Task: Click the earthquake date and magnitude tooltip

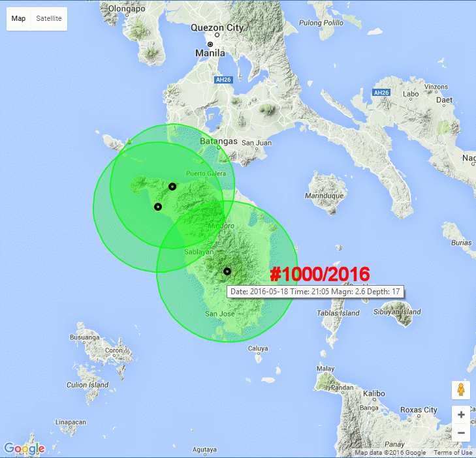Action: pos(315,292)
